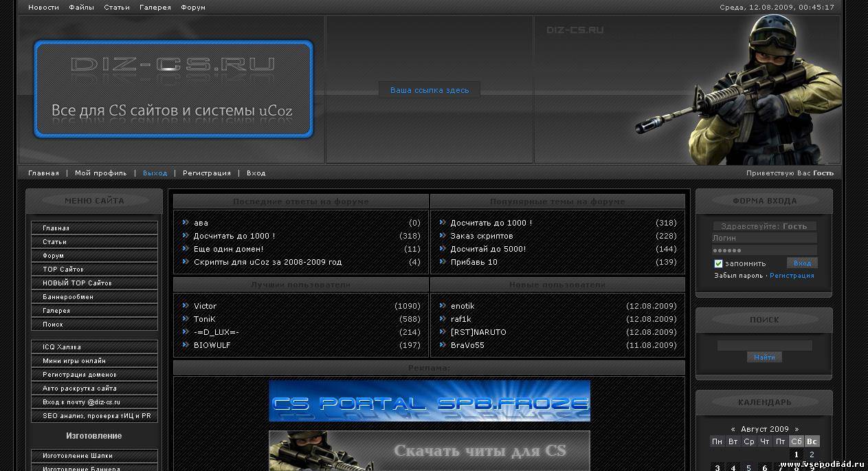Open topic 'Еще один домен!'
The image size is (868, 471).
(228, 249)
